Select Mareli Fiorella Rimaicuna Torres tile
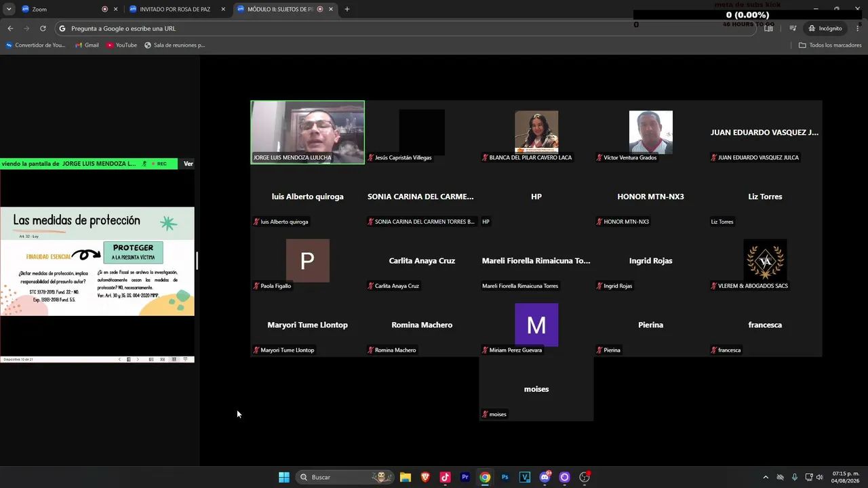The image size is (868, 488). 536,261
